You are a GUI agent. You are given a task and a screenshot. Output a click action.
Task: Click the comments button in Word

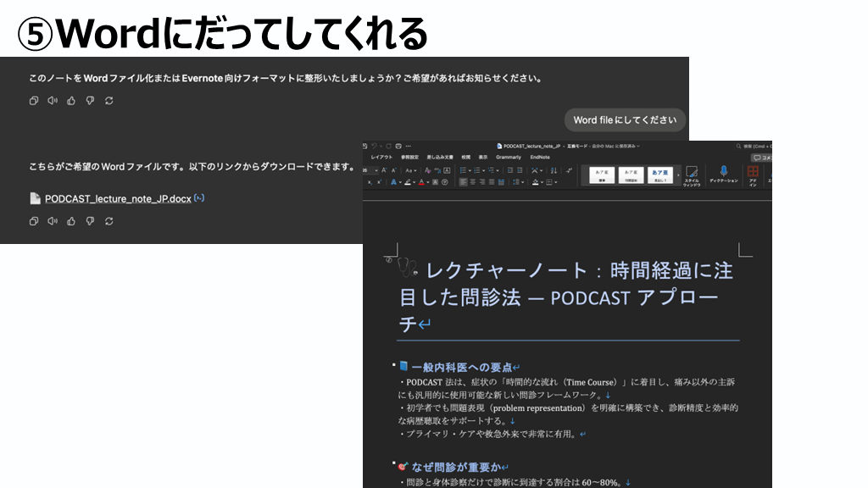click(x=761, y=158)
